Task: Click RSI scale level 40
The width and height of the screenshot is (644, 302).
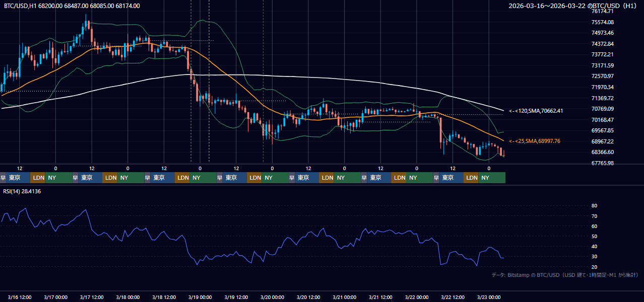Action: (594, 246)
